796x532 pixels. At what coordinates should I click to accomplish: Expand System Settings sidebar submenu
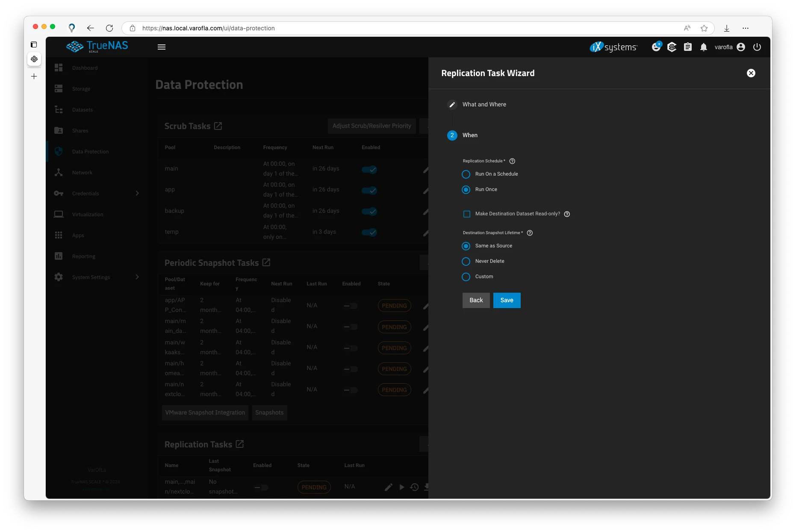pos(137,277)
